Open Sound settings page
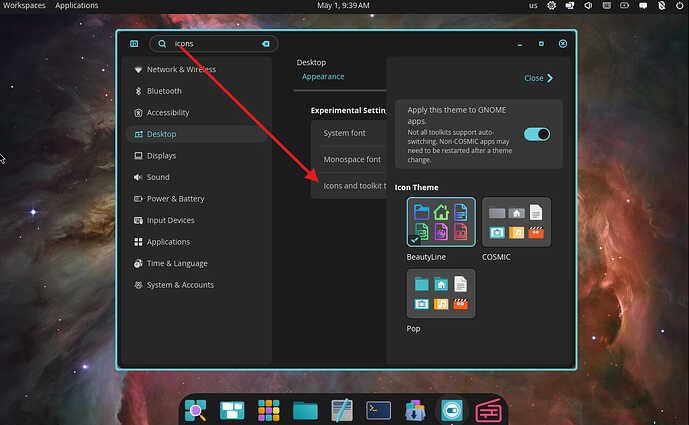This screenshot has height=425, width=689. coord(196,177)
